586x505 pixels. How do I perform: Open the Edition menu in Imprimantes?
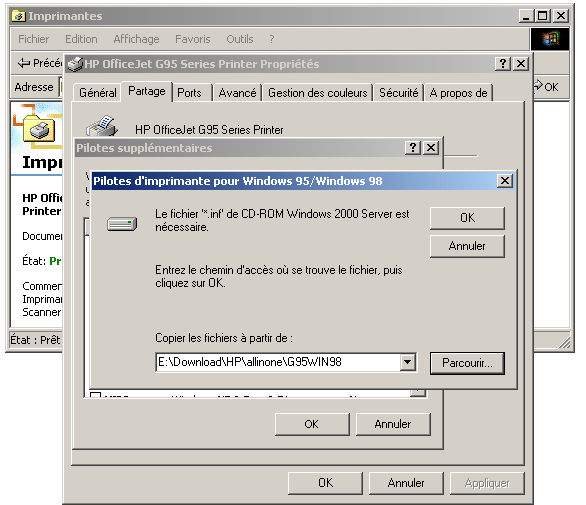81,39
